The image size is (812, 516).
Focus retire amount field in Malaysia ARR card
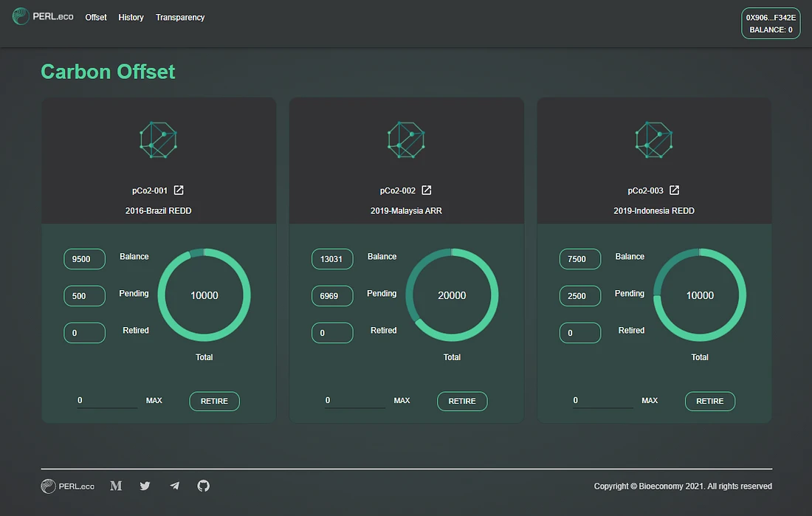[x=354, y=401]
